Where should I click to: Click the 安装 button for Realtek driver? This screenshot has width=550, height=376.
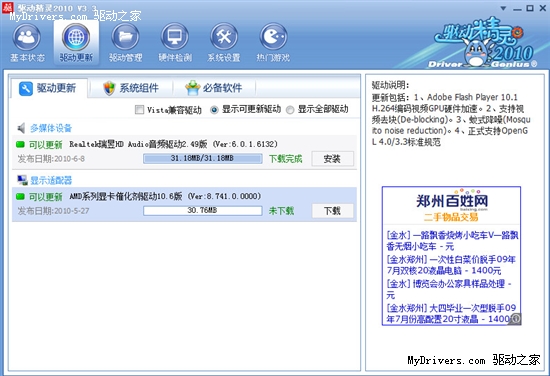(x=332, y=159)
